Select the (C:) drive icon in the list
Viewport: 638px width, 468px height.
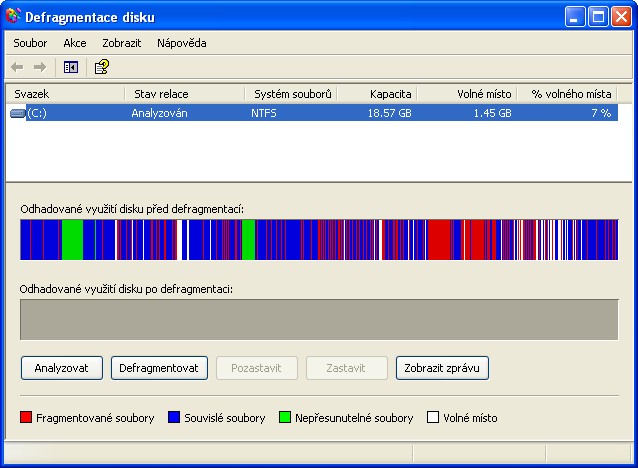click(17, 114)
